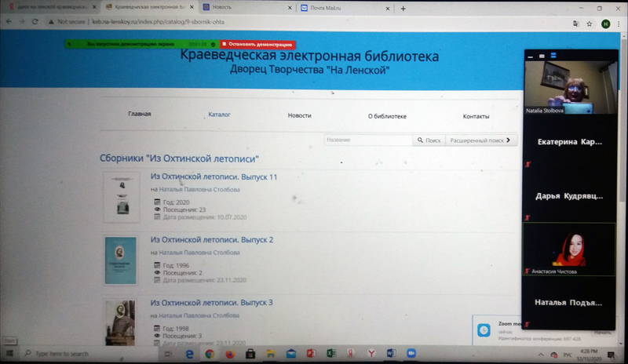Switch Zoom video panel to gallery grid view
628x364 pixels.
click(x=553, y=56)
